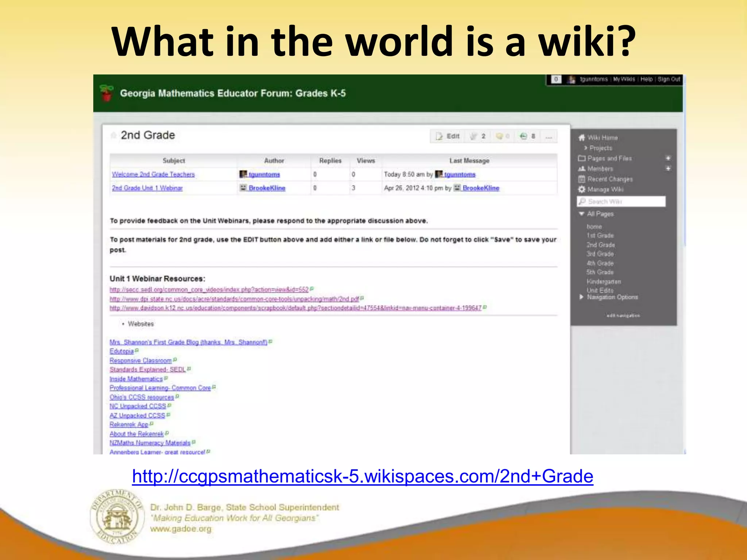Open My Wikis in top bar

[x=624, y=79]
